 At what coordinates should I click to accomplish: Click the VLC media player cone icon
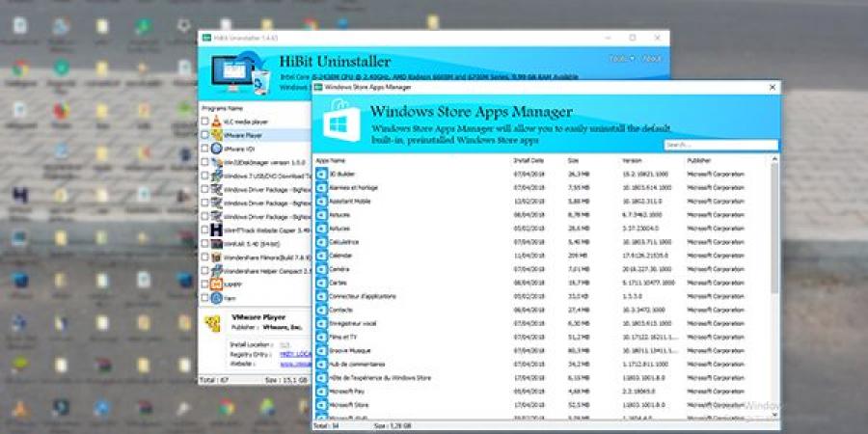click(x=216, y=122)
